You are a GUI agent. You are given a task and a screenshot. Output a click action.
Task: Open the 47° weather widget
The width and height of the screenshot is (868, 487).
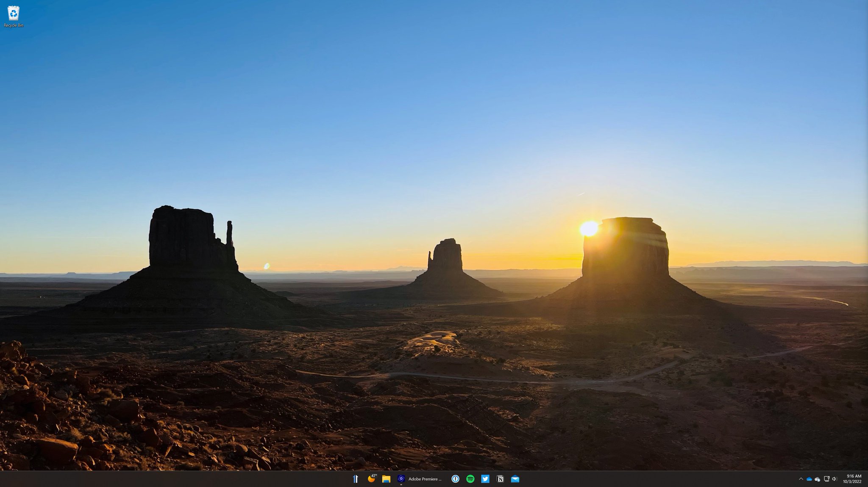pyautogui.click(x=372, y=479)
